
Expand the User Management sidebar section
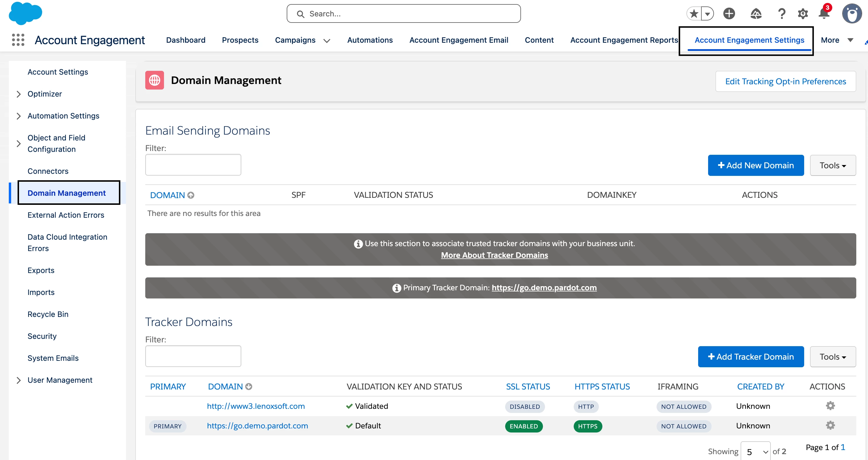(x=18, y=380)
